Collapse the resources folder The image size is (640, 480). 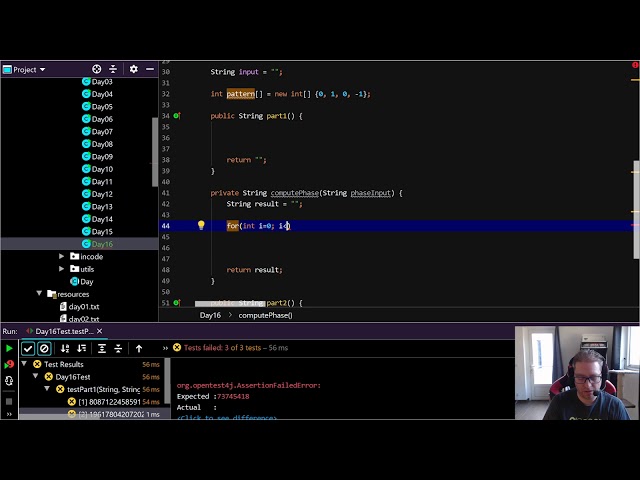(39, 293)
